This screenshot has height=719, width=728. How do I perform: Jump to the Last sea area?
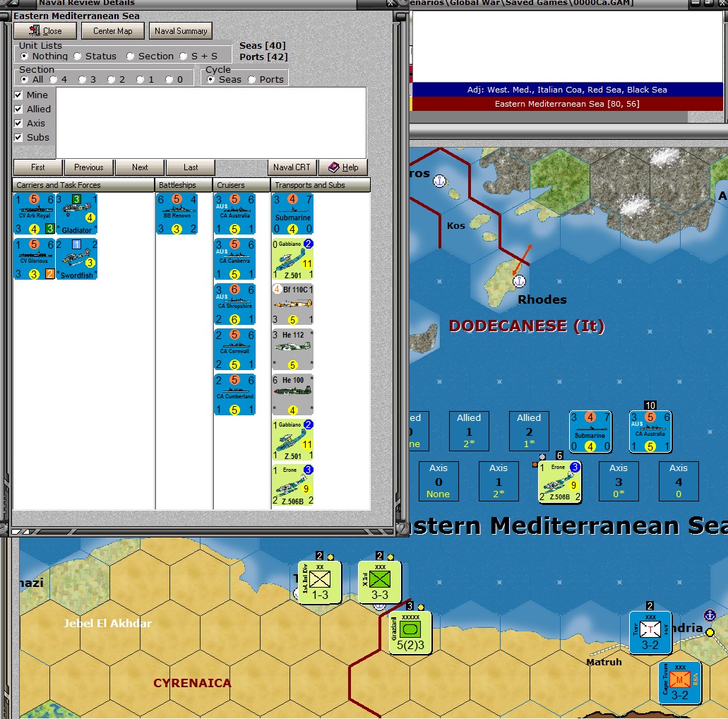(x=191, y=167)
